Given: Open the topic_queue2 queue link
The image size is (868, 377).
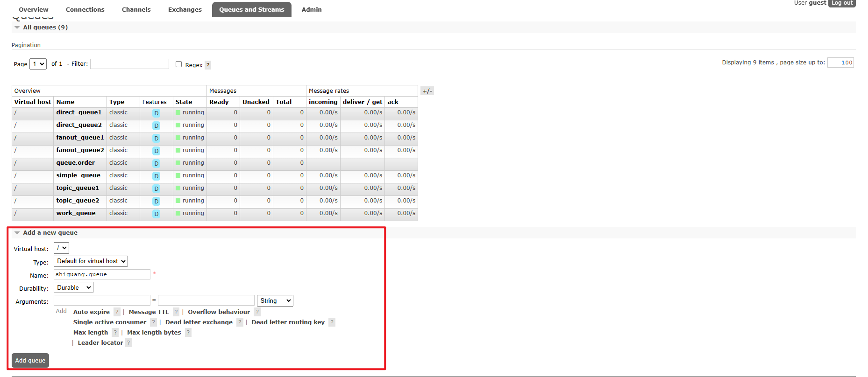Looking at the screenshot, I should click(x=78, y=201).
